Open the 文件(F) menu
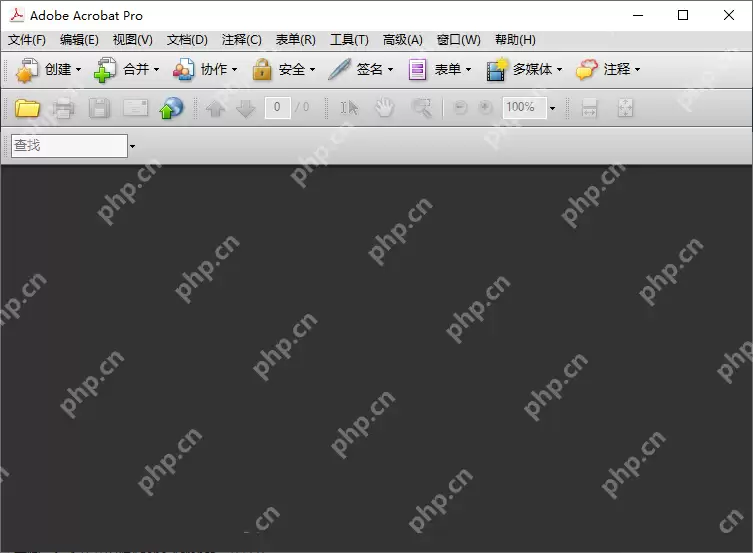This screenshot has width=753, height=553. point(27,40)
